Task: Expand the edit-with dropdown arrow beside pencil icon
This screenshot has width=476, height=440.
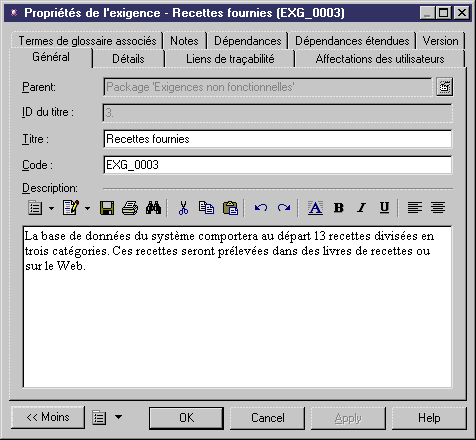Action: point(87,208)
